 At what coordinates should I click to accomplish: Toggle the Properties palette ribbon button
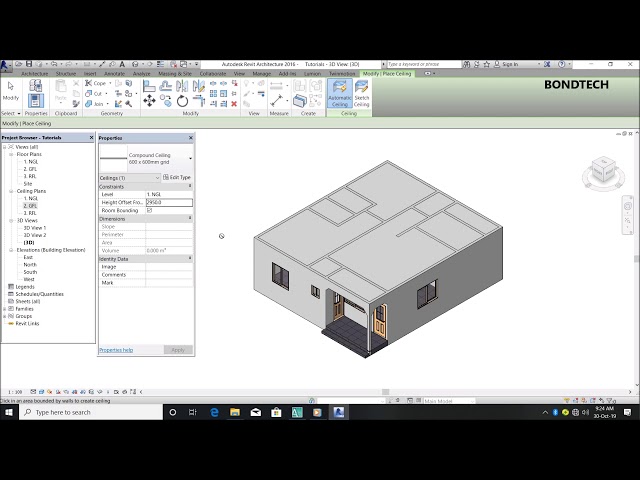pyautogui.click(x=36, y=100)
